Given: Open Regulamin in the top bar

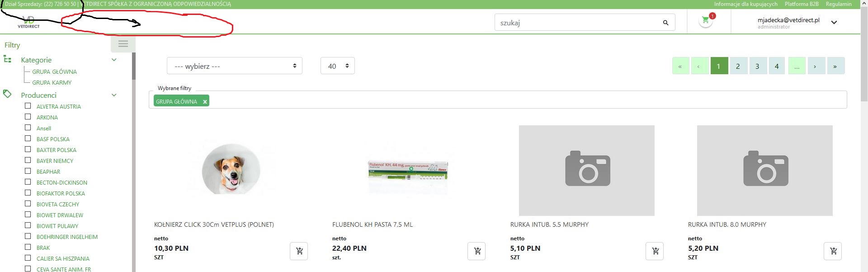Looking at the screenshot, I should tap(838, 4).
